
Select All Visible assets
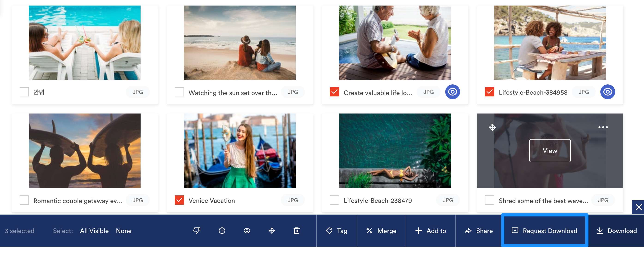94,231
